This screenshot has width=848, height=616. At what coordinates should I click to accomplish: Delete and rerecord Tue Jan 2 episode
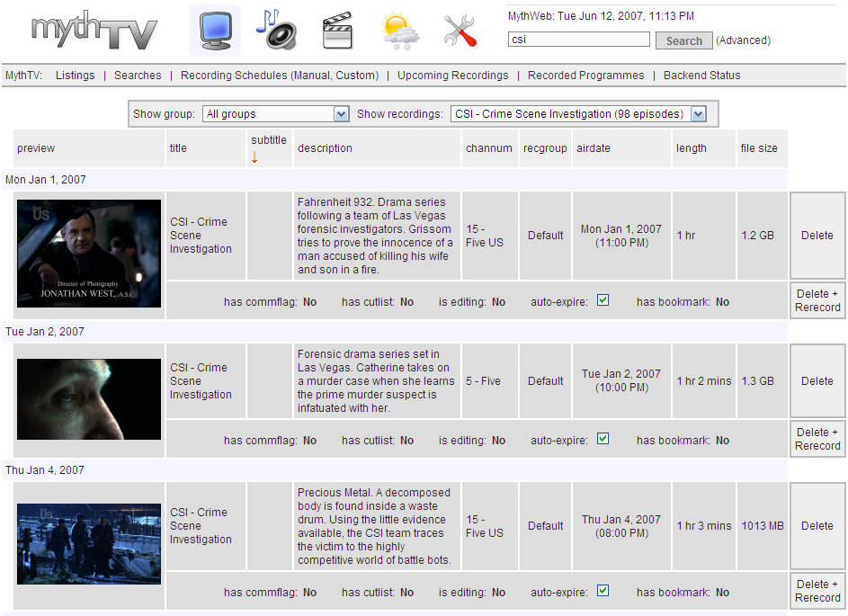817,439
